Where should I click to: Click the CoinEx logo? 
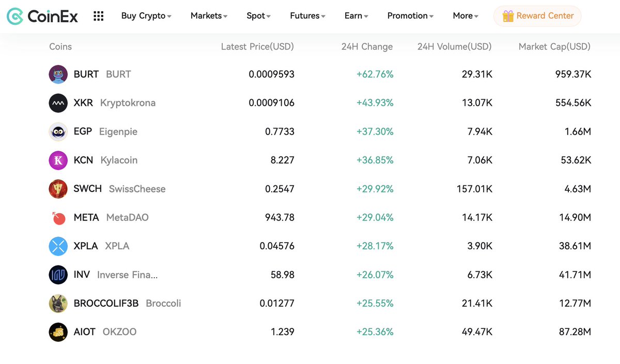coord(42,16)
